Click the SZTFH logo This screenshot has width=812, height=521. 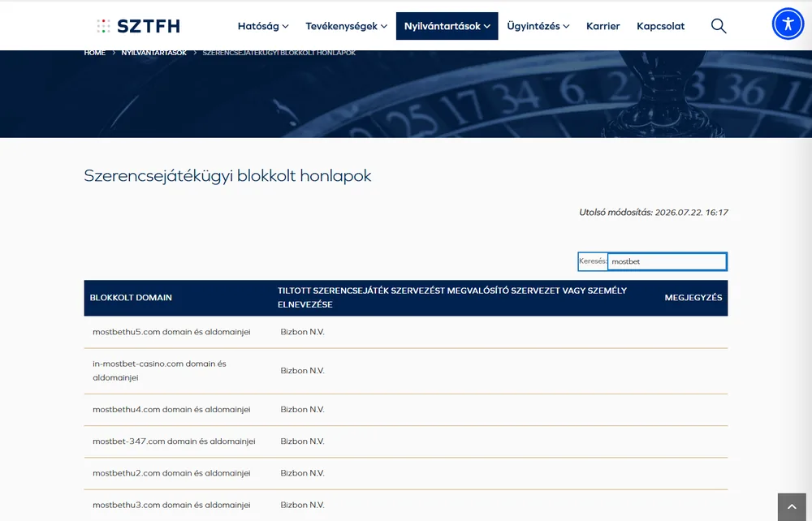(139, 26)
